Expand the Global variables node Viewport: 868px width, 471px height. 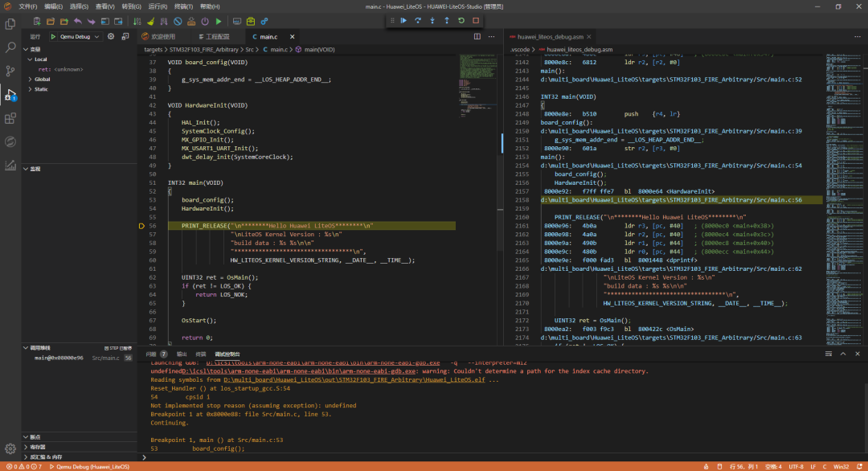coord(42,79)
